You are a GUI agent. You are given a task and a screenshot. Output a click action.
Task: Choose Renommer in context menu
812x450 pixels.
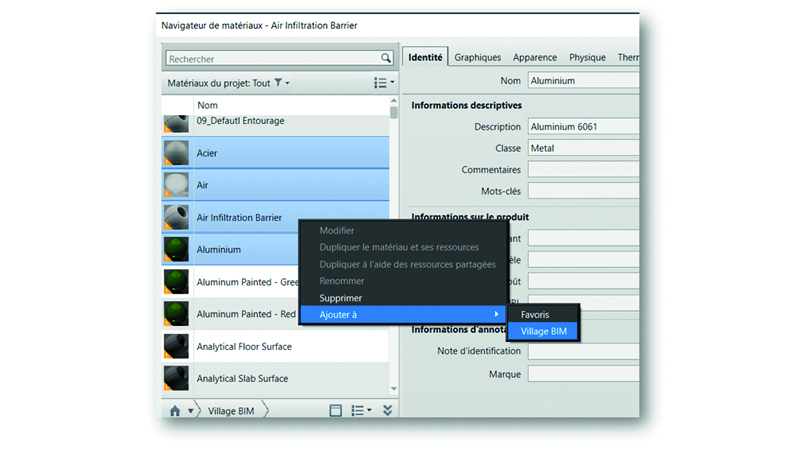pyautogui.click(x=342, y=281)
